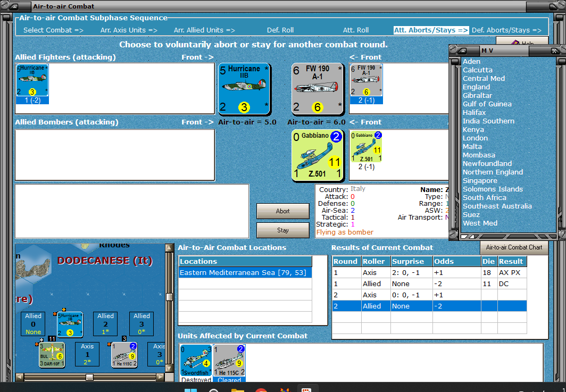
Task: Select small Gabbiano Z.501 counter in Axis bombers list
Action: pos(366,147)
